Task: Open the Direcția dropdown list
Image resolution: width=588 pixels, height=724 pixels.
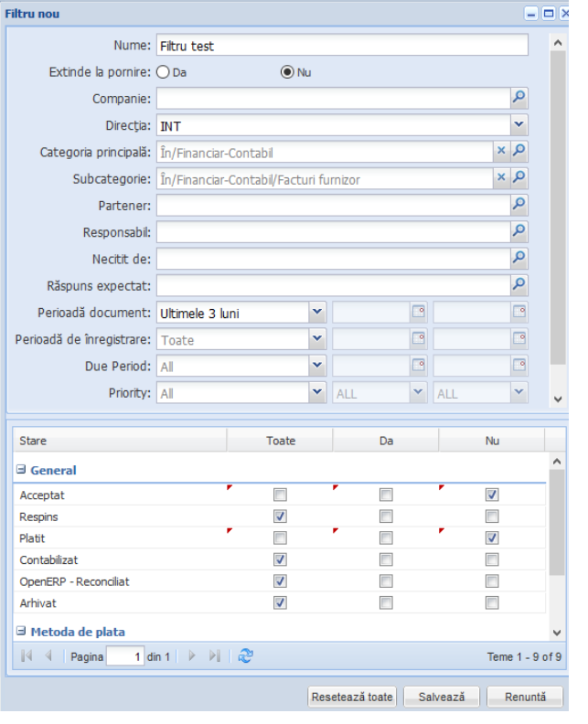Action: 519,125
